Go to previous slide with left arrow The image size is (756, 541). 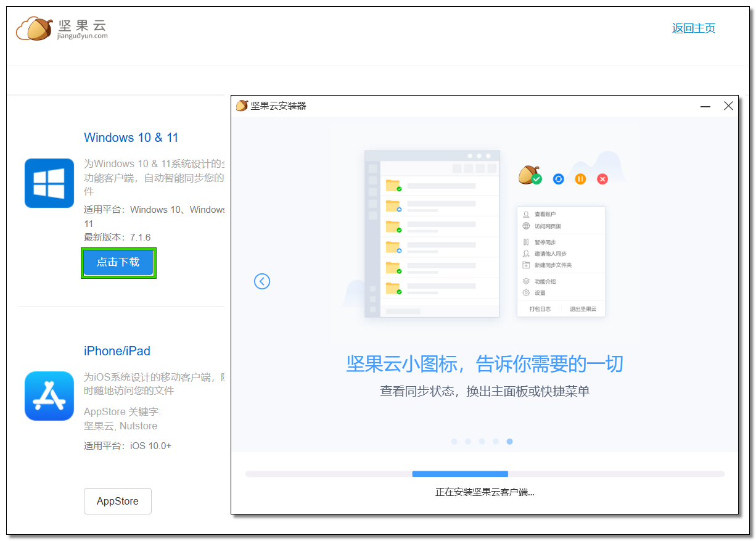(x=262, y=281)
